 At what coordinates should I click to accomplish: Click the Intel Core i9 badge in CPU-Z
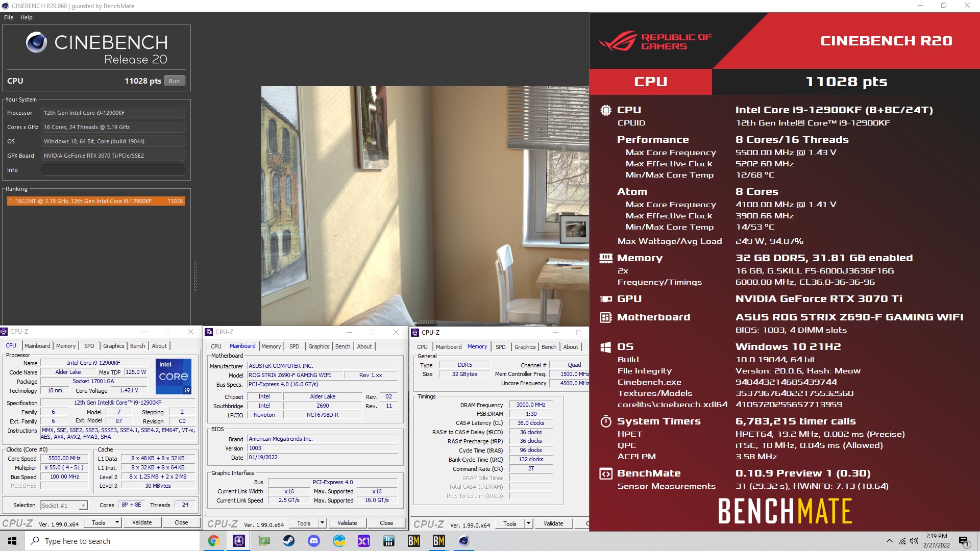click(x=174, y=377)
